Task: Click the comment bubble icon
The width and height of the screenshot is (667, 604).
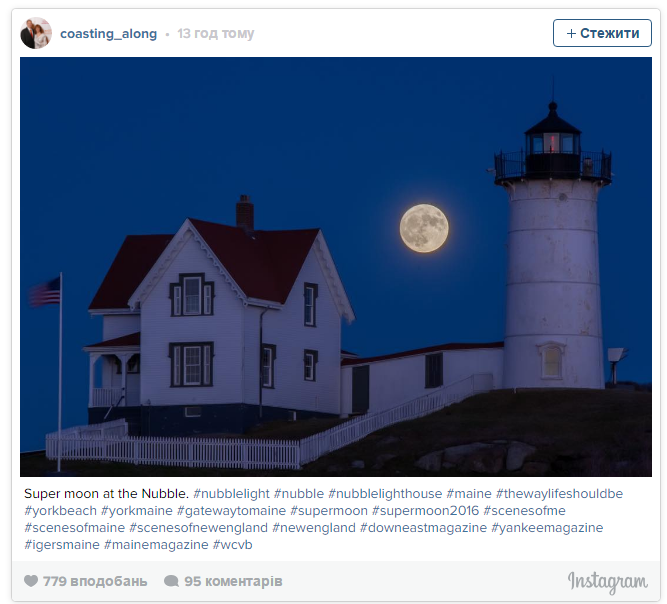Action: (171, 581)
